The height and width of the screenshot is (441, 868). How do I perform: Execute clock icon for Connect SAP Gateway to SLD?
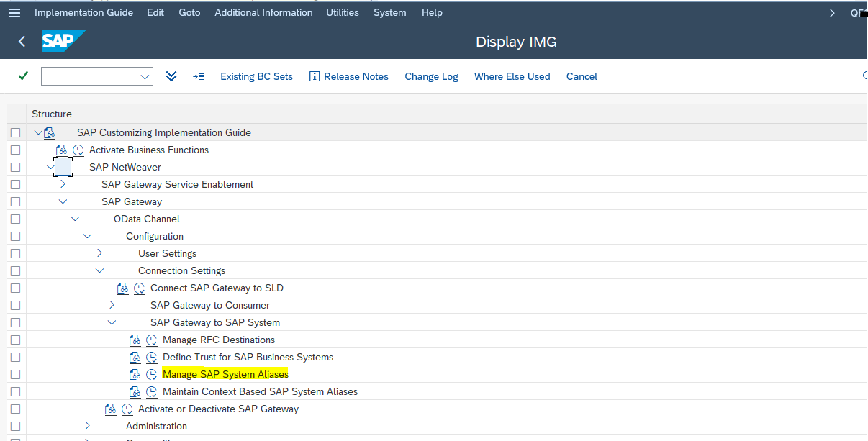(x=140, y=288)
